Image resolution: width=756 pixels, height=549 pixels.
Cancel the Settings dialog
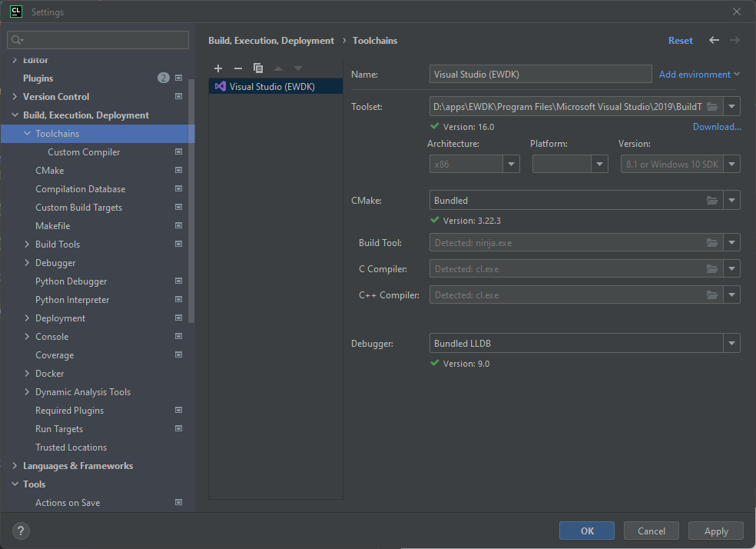652,531
